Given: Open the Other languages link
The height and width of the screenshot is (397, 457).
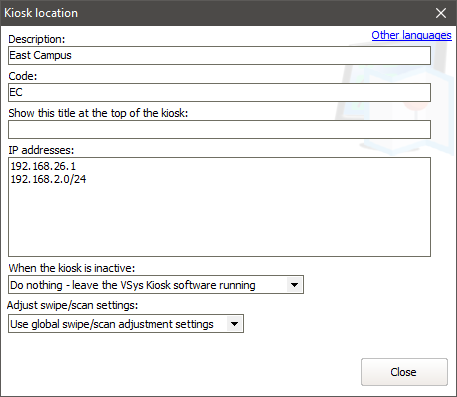Looking at the screenshot, I should click(411, 35).
